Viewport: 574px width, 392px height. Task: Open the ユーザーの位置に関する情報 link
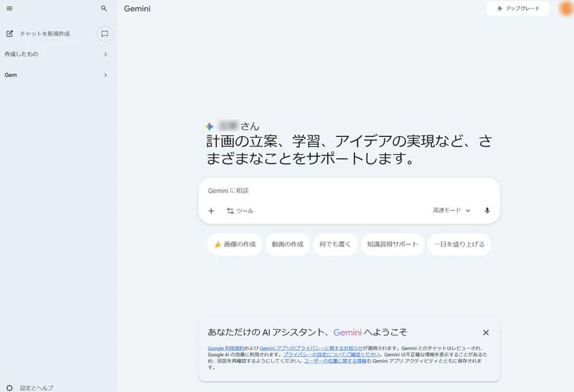335,361
